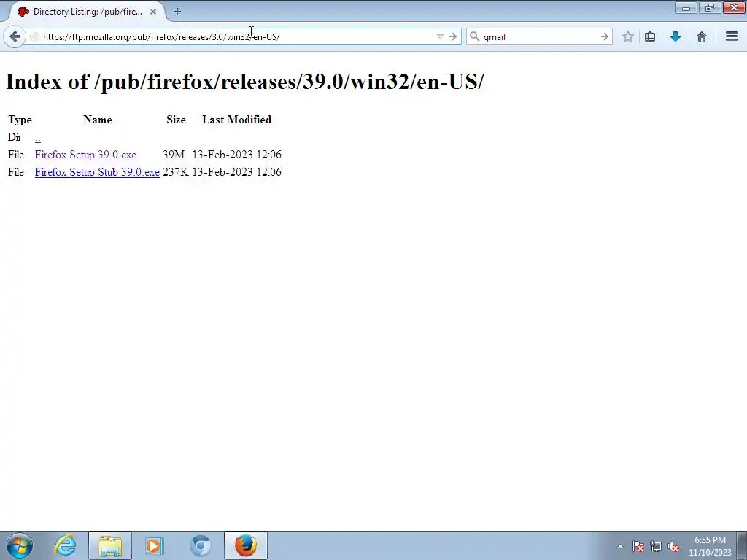The height and width of the screenshot is (560, 747).
Task: Open the URL history dropdown arrow
Action: [440, 36]
